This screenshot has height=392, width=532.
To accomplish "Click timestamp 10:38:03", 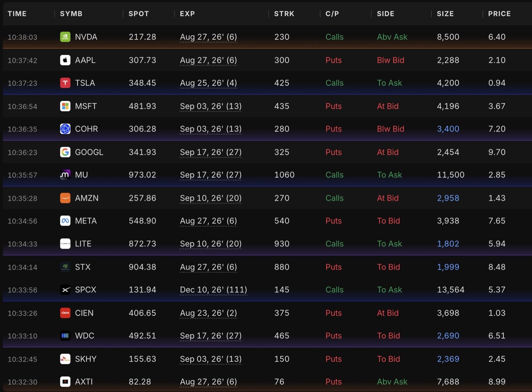I will coord(22,37).
